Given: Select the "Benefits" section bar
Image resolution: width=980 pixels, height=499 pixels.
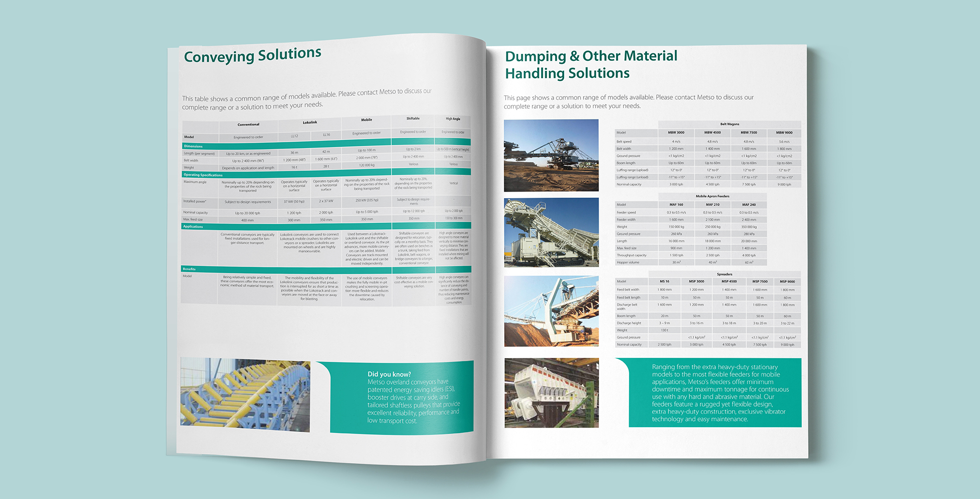Looking at the screenshot, I should (189, 269).
